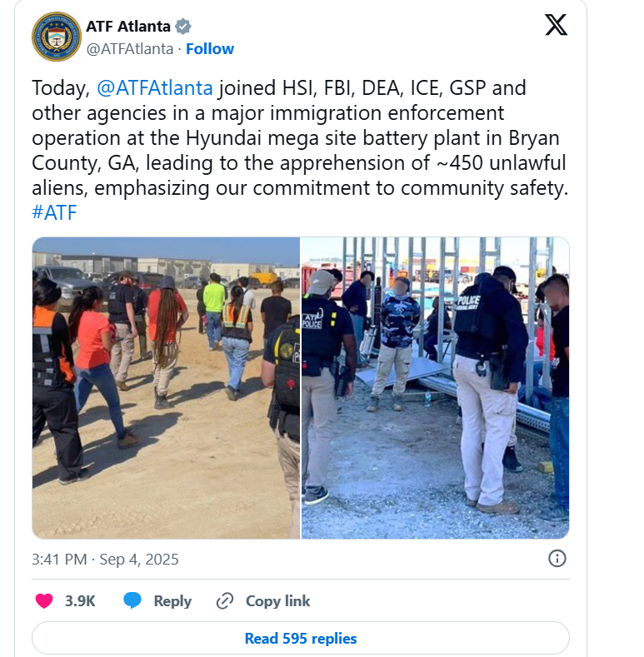Click the X logo icon
The width and height of the screenshot is (644, 657).
pos(556,25)
